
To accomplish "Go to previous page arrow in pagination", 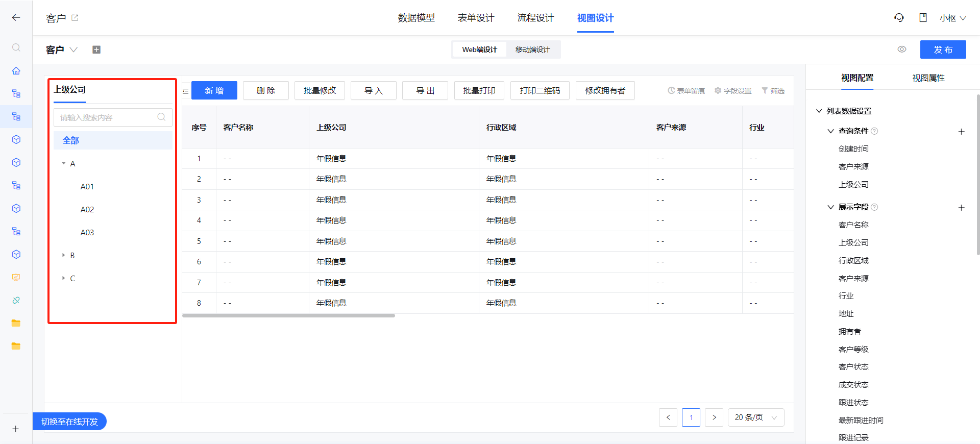I will pos(668,417).
